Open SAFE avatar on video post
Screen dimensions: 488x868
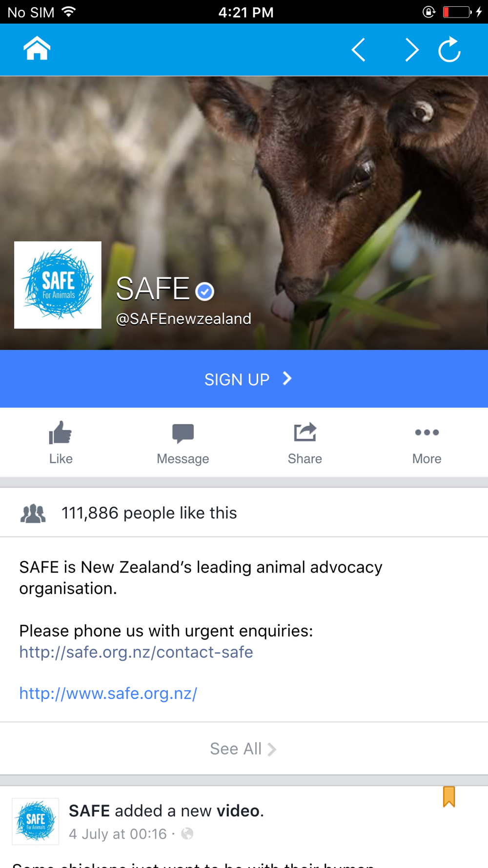(35, 821)
